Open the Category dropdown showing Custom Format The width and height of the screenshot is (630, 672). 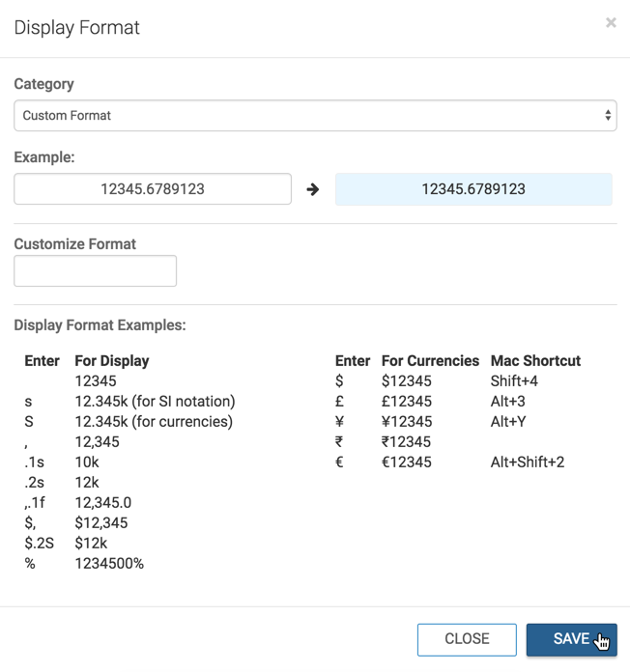tap(315, 116)
